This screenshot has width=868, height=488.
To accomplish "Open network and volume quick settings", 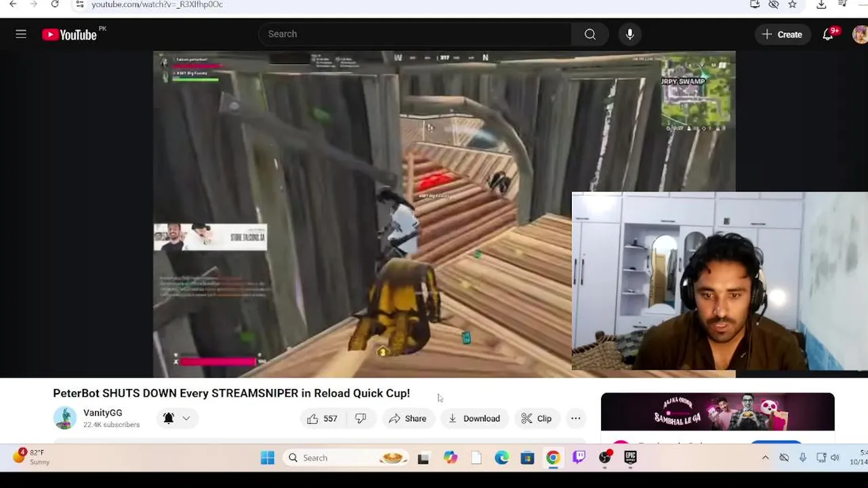I will (828, 457).
